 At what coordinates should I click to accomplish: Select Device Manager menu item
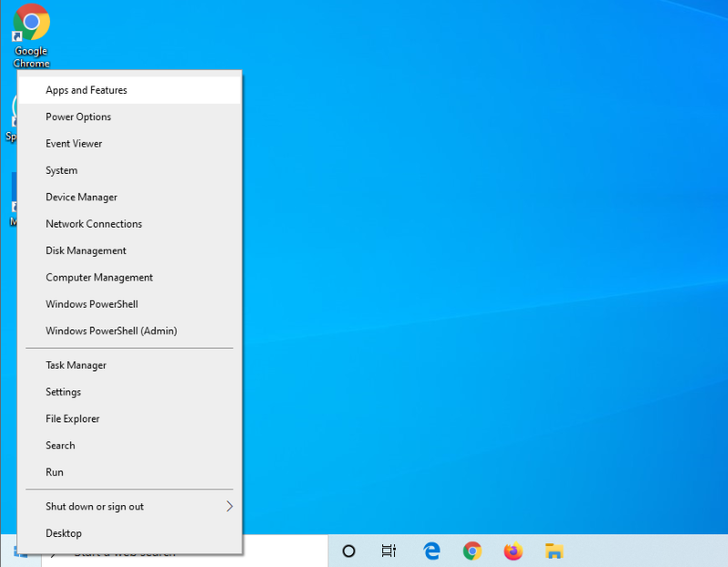[x=81, y=197]
